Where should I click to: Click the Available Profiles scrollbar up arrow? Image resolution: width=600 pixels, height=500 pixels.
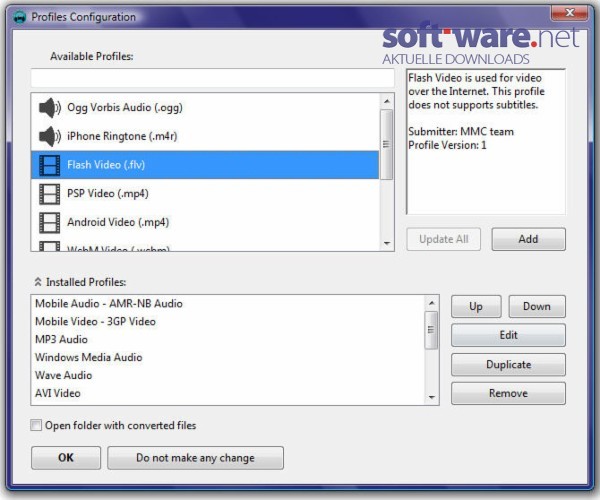[x=387, y=101]
